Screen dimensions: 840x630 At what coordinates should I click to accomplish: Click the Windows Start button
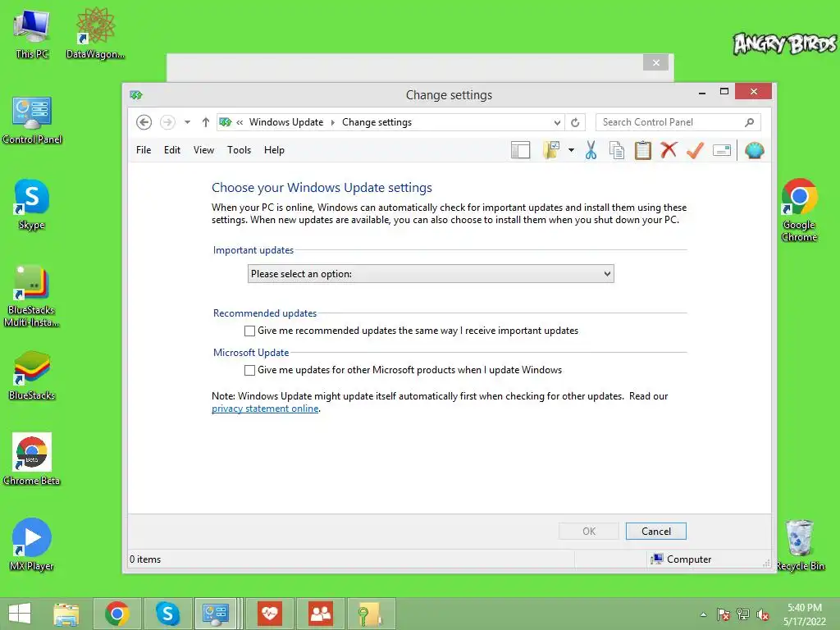click(x=20, y=614)
